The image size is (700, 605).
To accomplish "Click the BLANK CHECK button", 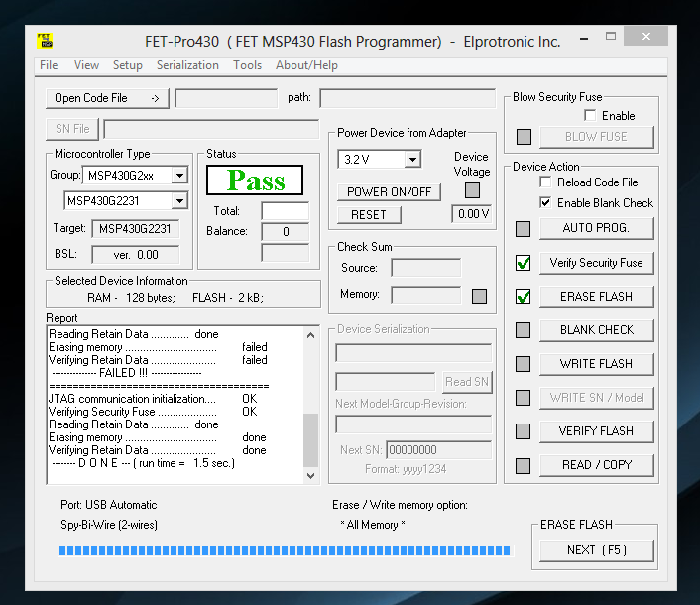I will pyautogui.click(x=597, y=330).
